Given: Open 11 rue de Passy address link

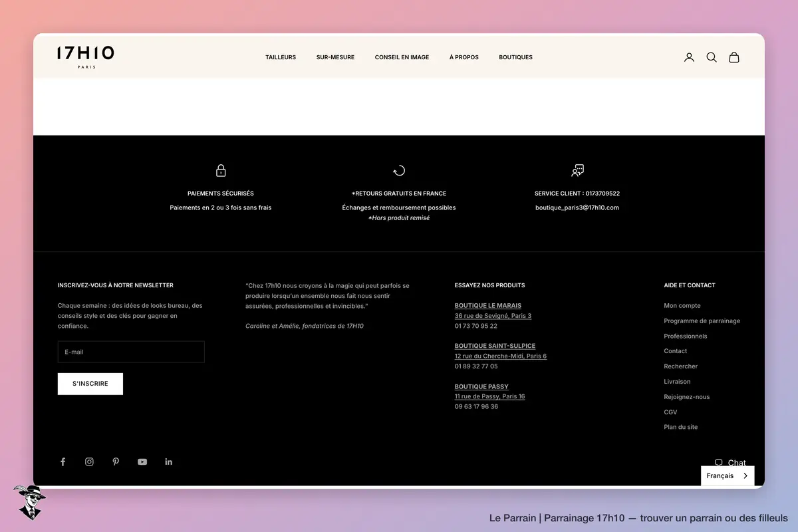Looking at the screenshot, I should click(489, 396).
